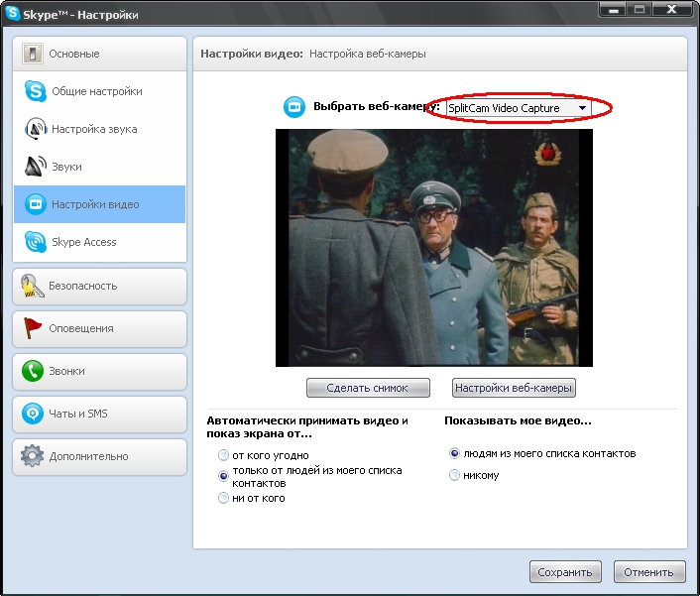This screenshot has height=596, width=700.
Task: Click the Дополнительно gear icon
Action: point(32,456)
